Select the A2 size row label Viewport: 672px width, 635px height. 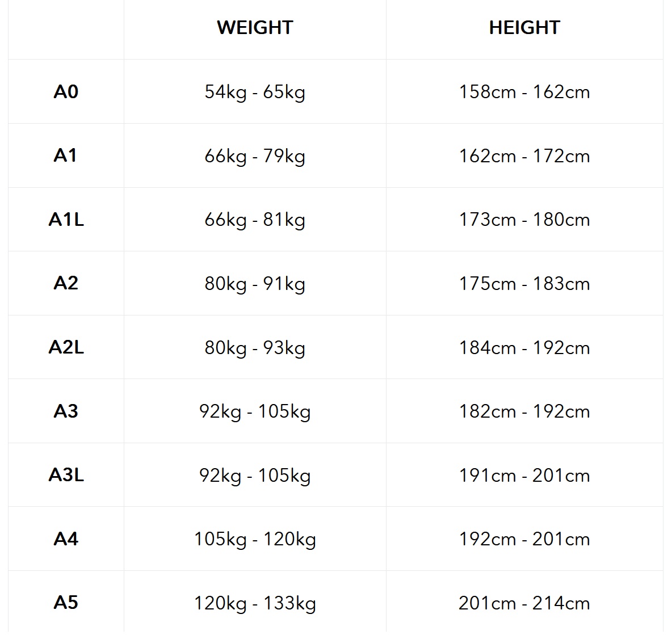point(66,283)
